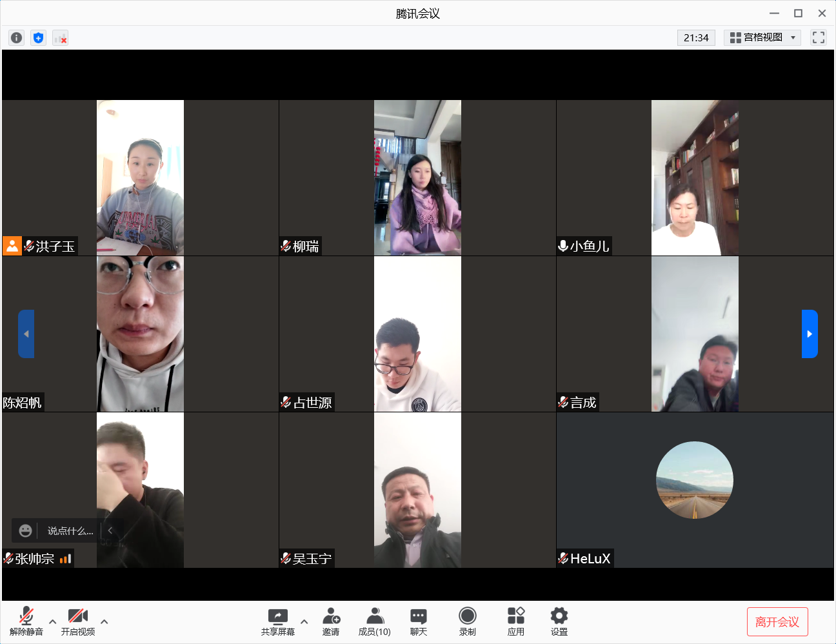
Task: Turn on camera video (开启视频)
Action: coord(78,621)
